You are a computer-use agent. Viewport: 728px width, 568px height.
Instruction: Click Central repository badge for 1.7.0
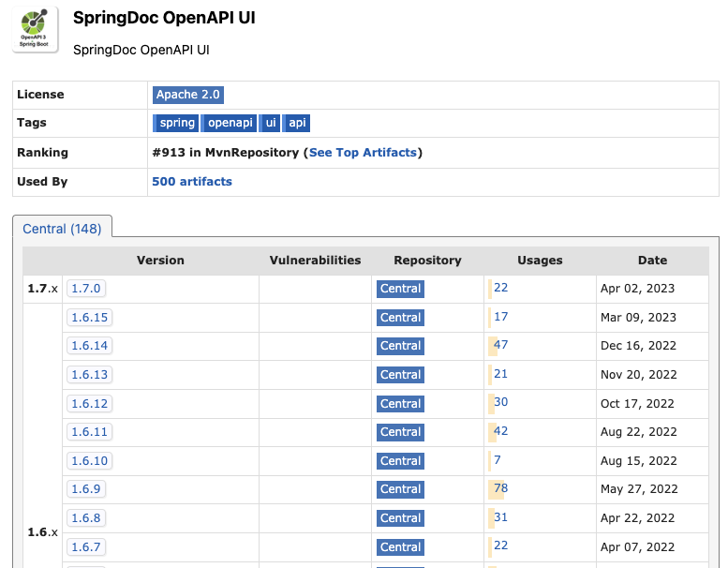point(400,289)
